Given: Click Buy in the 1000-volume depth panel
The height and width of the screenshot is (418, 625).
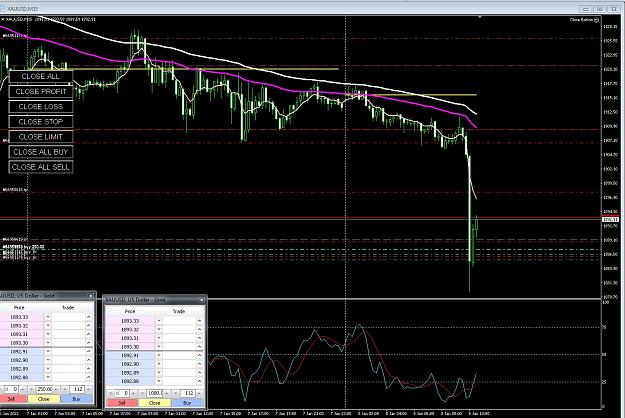Looking at the screenshot, I should pyautogui.click(x=187, y=403).
